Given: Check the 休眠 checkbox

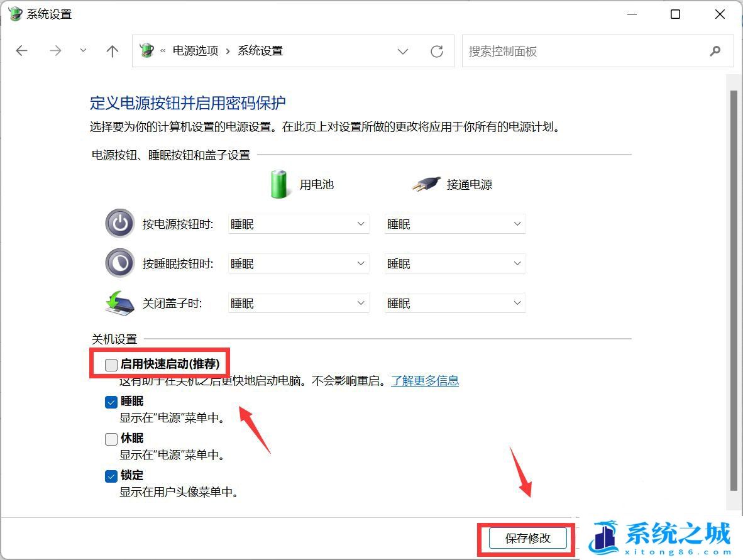Looking at the screenshot, I should pyautogui.click(x=111, y=439).
